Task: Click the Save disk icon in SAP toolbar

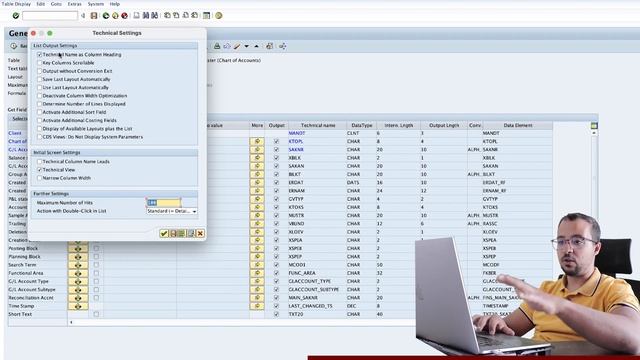Action: [x=94, y=16]
